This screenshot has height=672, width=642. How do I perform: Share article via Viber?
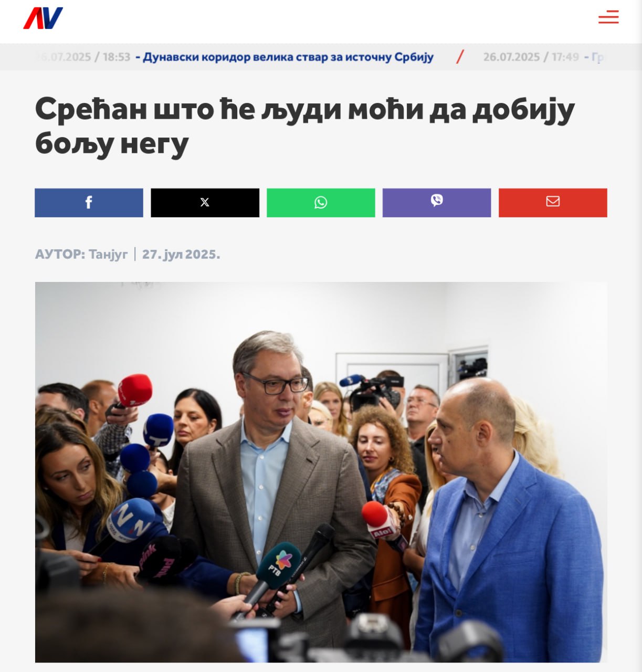pyautogui.click(x=437, y=203)
